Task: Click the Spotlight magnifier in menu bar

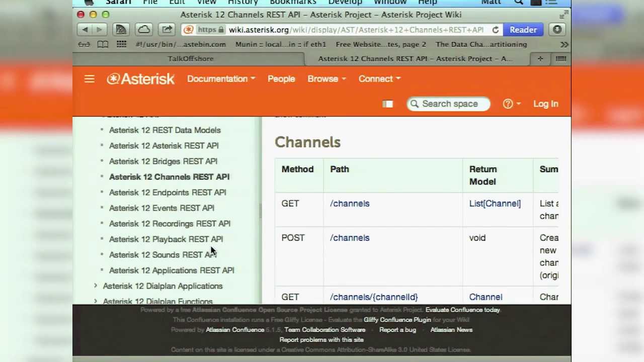Action: click(519, 3)
